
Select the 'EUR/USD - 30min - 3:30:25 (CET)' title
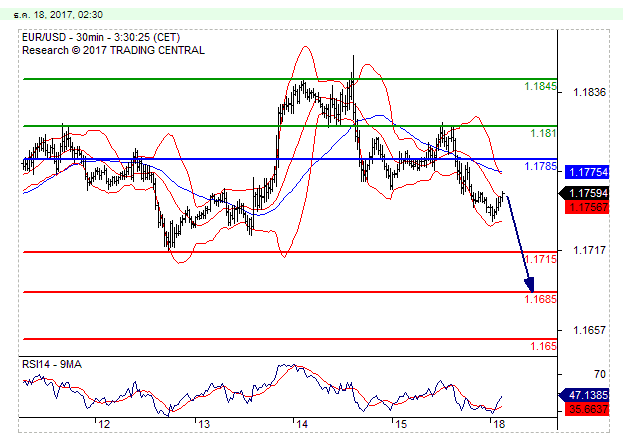coord(101,37)
